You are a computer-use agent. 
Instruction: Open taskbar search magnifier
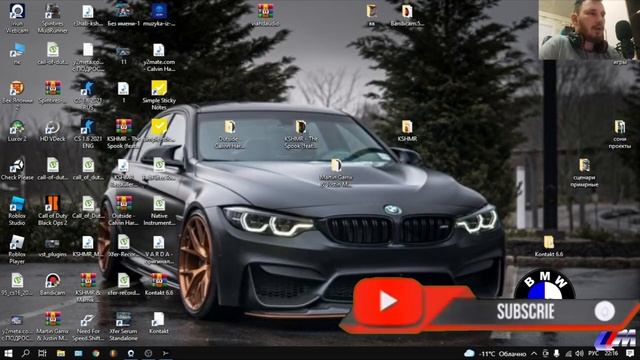coord(25,353)
